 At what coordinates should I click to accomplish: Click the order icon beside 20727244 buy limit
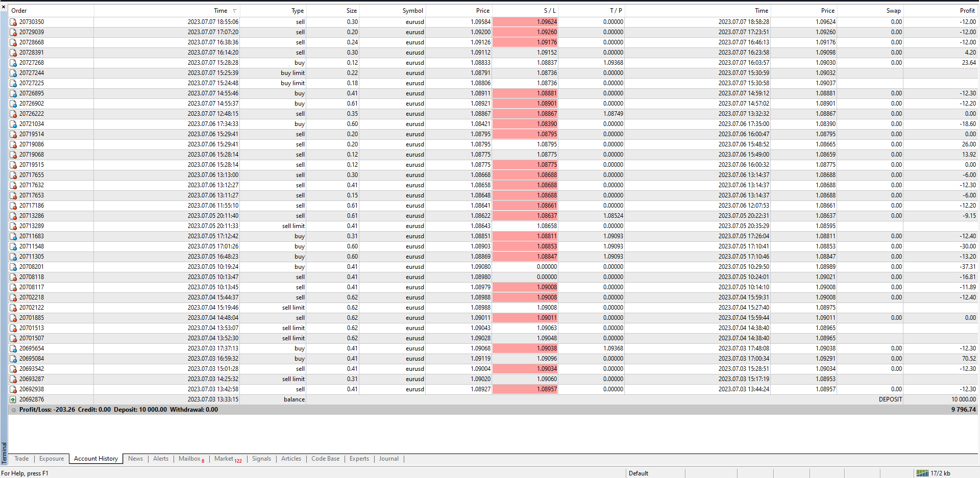[13, 73]
